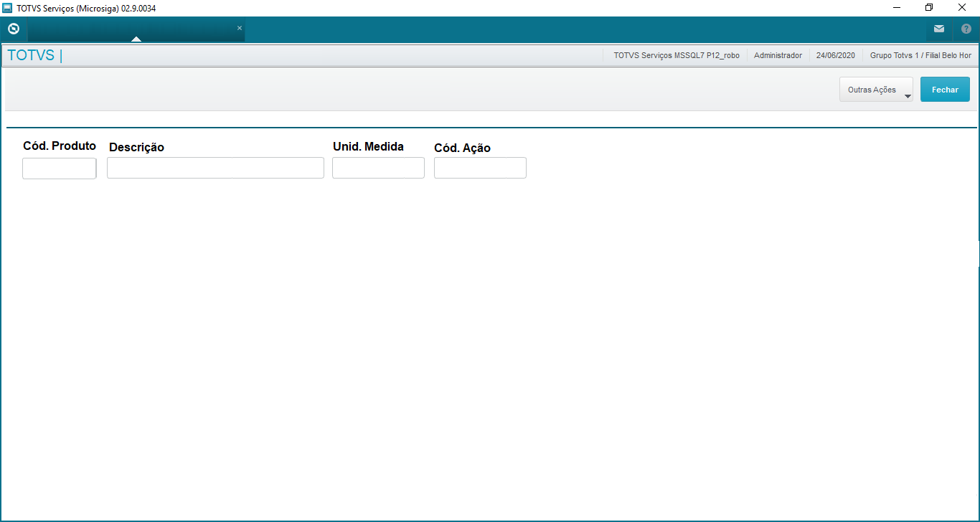Click the Administrador user label
980x522 pixels.
click(778, 55)
